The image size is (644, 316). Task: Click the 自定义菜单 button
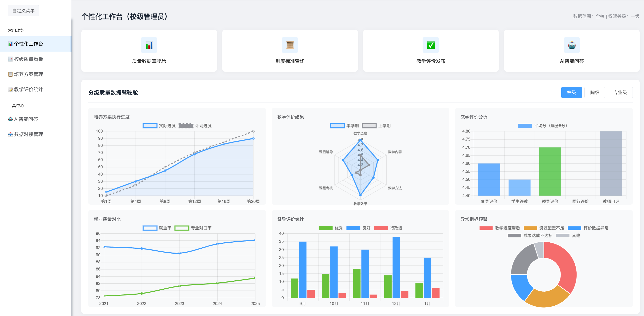pyautogui.click(x=23, y=11)
